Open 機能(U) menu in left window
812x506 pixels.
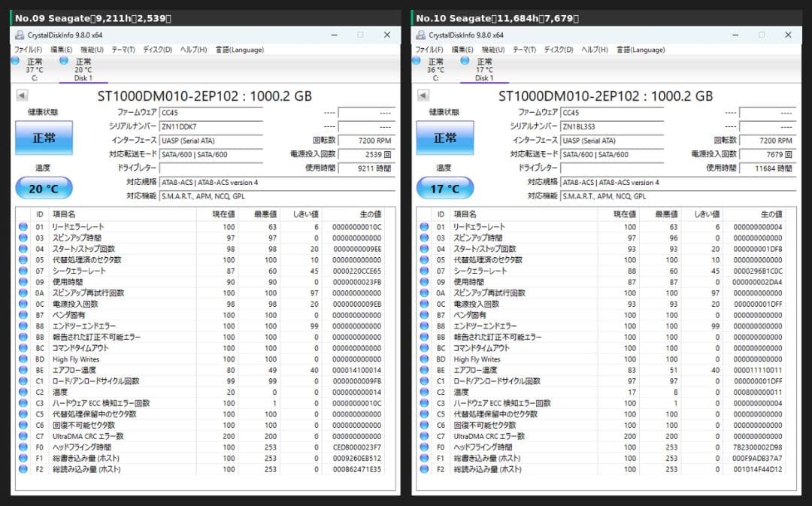pyautogui.click(x=92, y=50)
